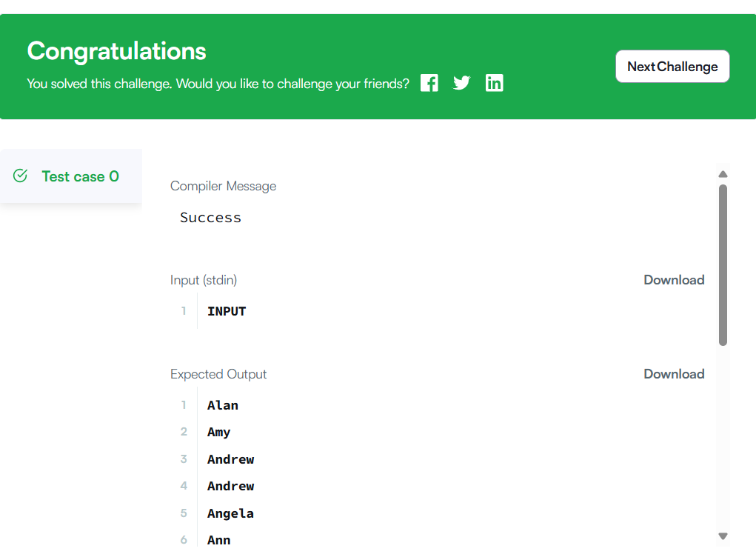Image resolution: width=756 pixels, height=557 pixels.
Task: Share the result on LinkedIn
Action: (x=494, y=83)
